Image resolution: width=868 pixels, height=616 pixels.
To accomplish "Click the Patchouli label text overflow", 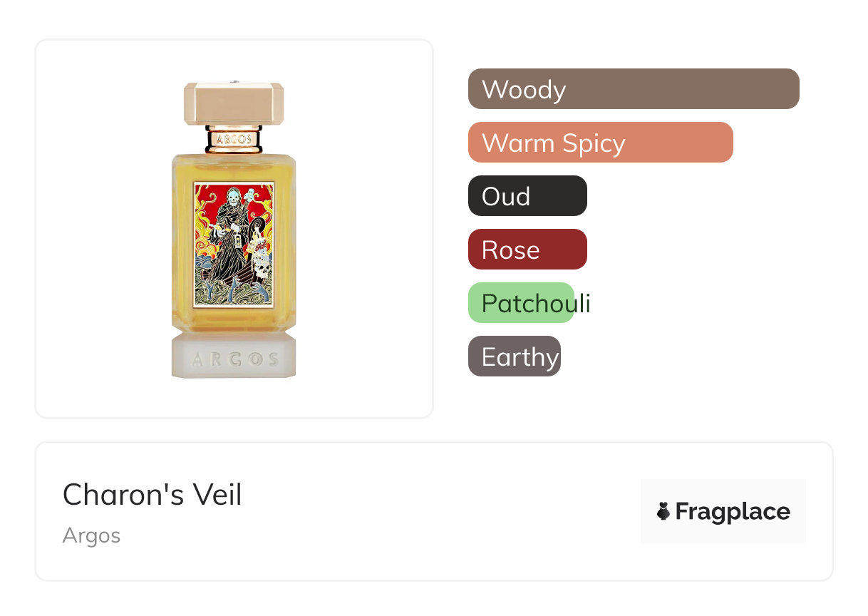I will pos(583,304).
